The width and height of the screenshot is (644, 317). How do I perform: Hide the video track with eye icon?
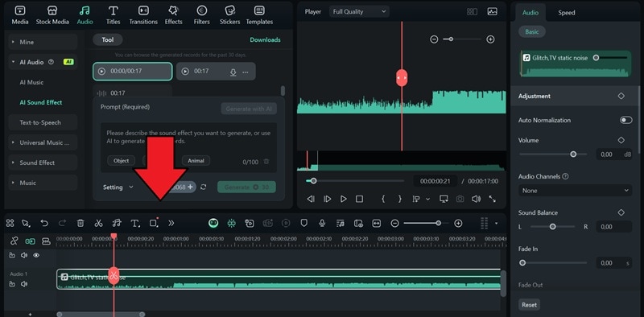36,255
